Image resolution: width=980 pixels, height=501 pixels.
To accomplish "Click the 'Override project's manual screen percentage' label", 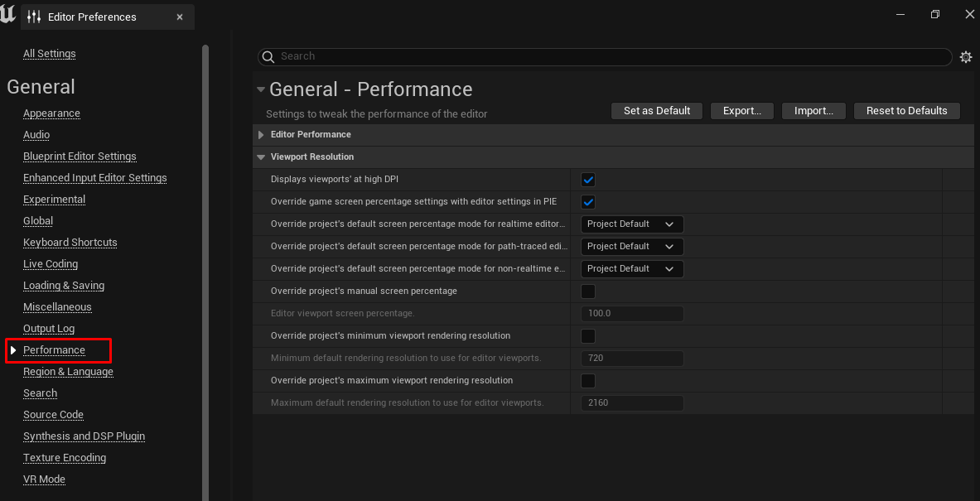I will point(364,291).
